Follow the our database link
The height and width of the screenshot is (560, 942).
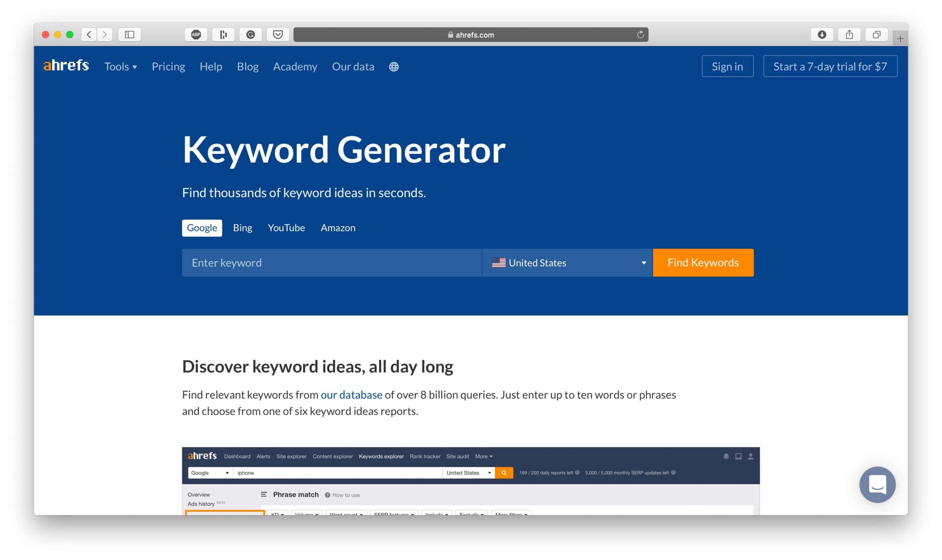[x=351, y=395]
